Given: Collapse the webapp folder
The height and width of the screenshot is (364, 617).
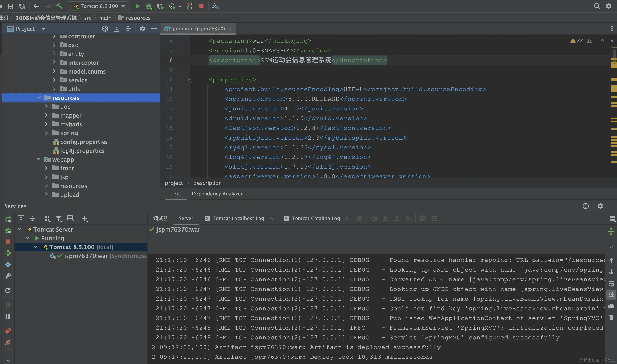Looking at the screenshot, I should (39, 159).
